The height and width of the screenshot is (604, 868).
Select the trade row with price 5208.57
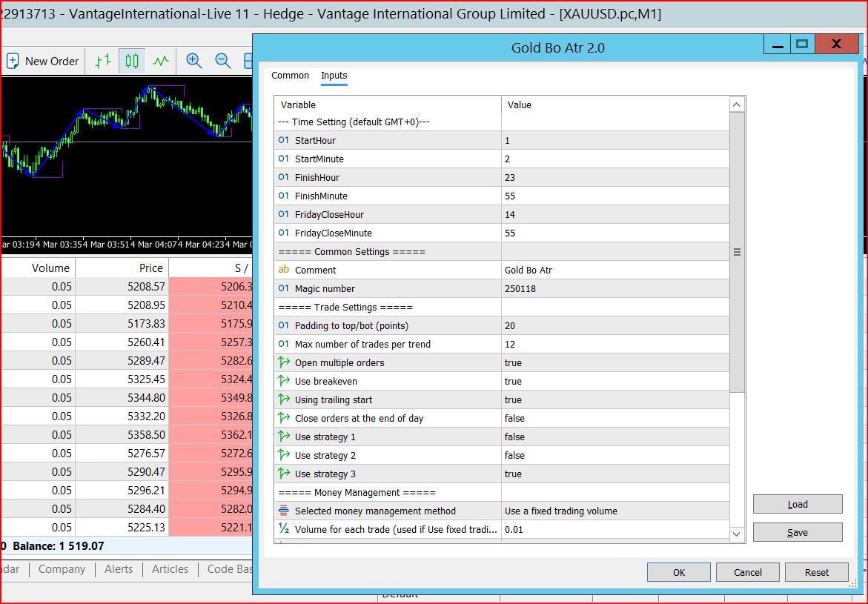pos(127,287)
